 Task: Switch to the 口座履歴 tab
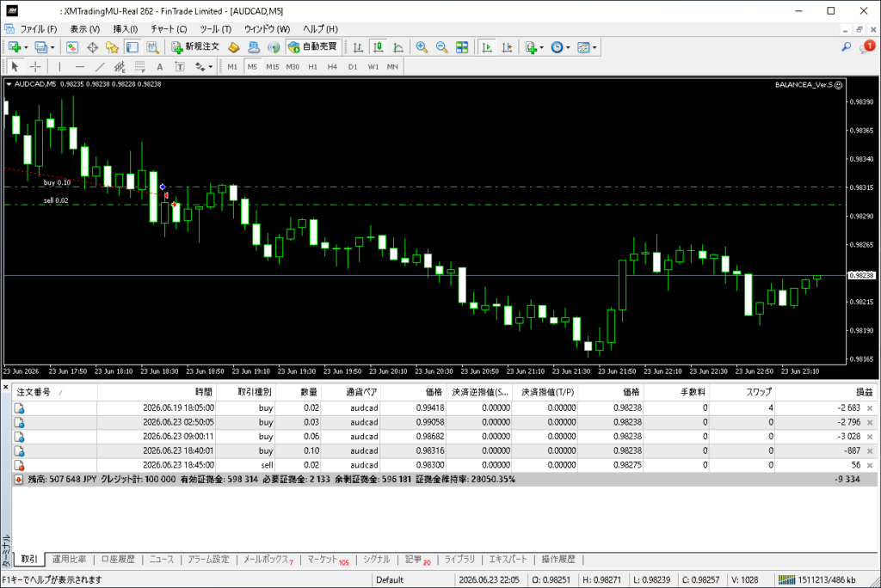pos(118,560)
